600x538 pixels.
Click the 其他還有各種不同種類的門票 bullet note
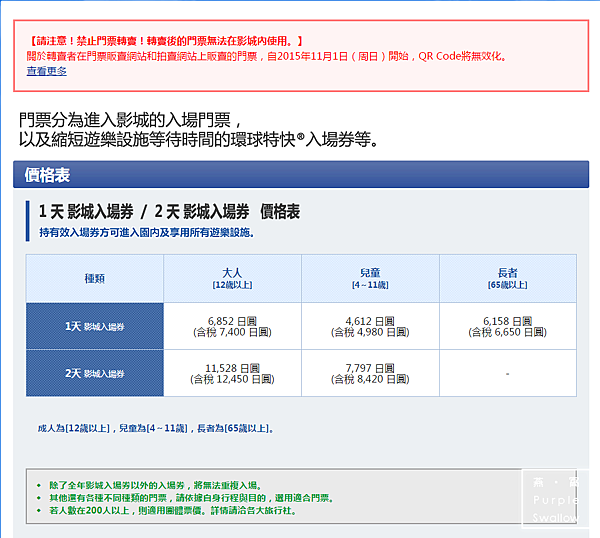pos(192,498)
